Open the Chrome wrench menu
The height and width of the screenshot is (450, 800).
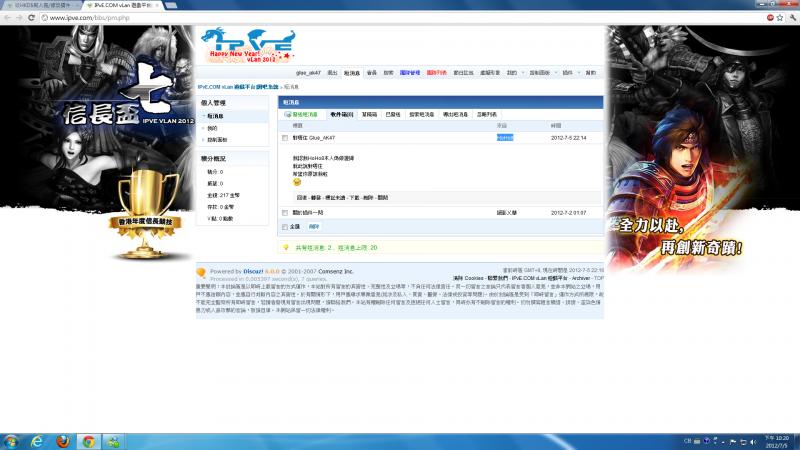[x=792, y=17]
